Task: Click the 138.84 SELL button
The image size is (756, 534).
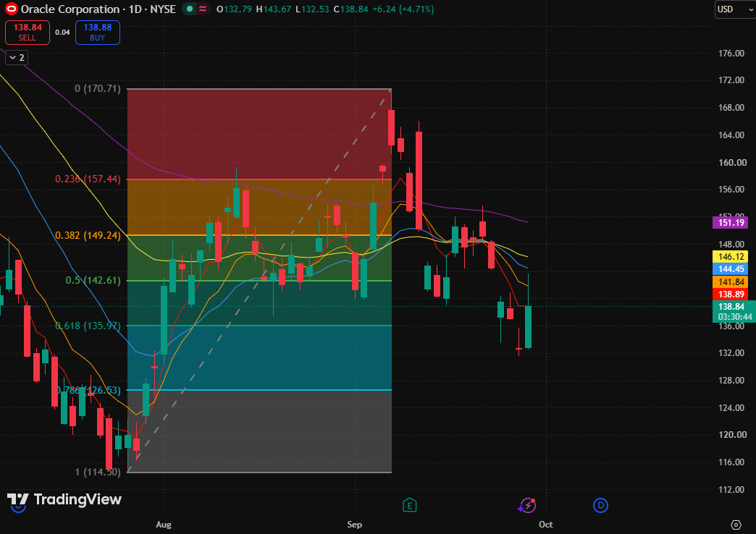Action: pos(28,33)
